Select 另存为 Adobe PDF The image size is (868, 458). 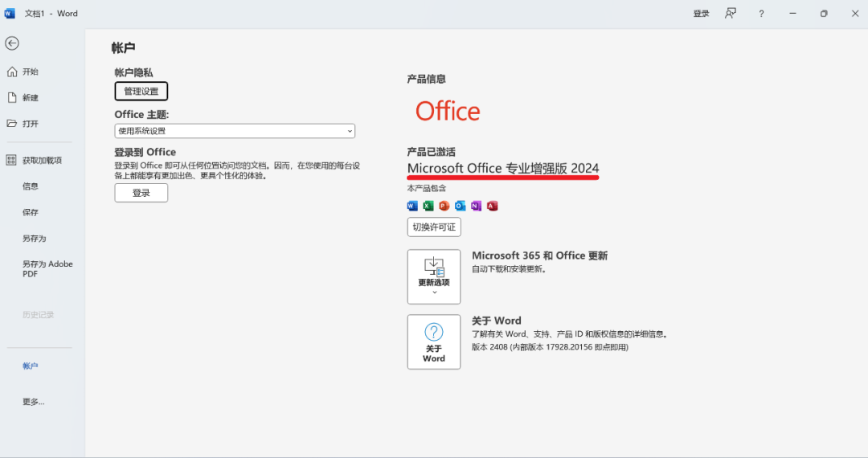pos(47,269)
